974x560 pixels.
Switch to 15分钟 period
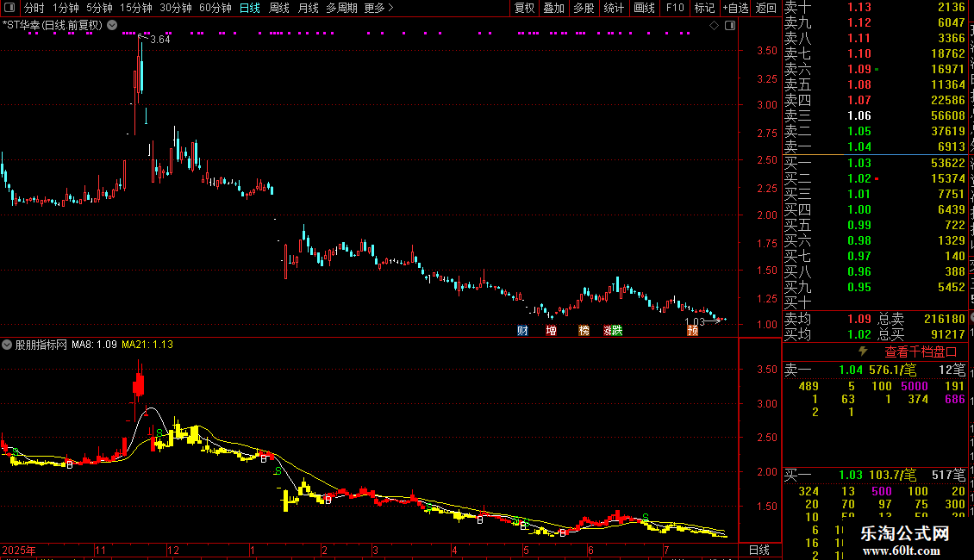click(x=135, y=8)
